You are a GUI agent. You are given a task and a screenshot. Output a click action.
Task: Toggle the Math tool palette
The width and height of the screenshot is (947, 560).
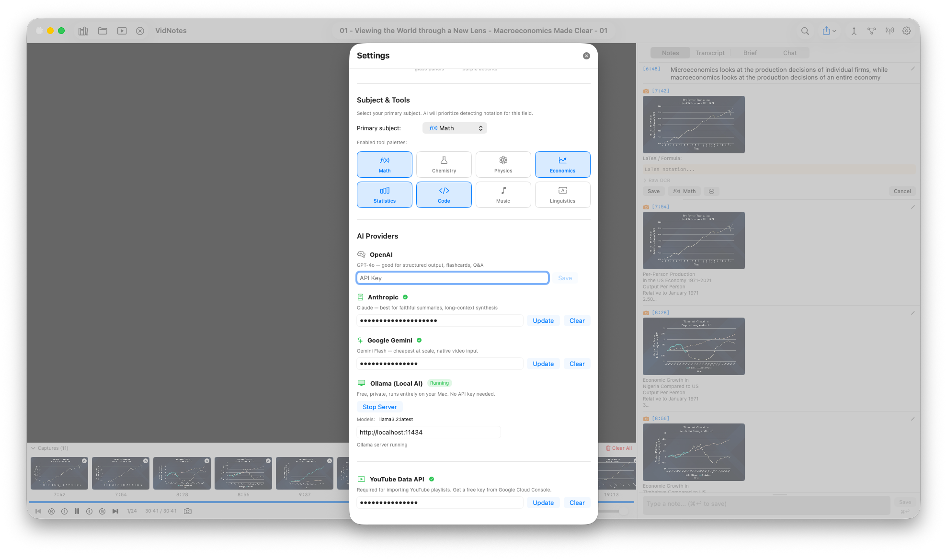pos(385,164)
